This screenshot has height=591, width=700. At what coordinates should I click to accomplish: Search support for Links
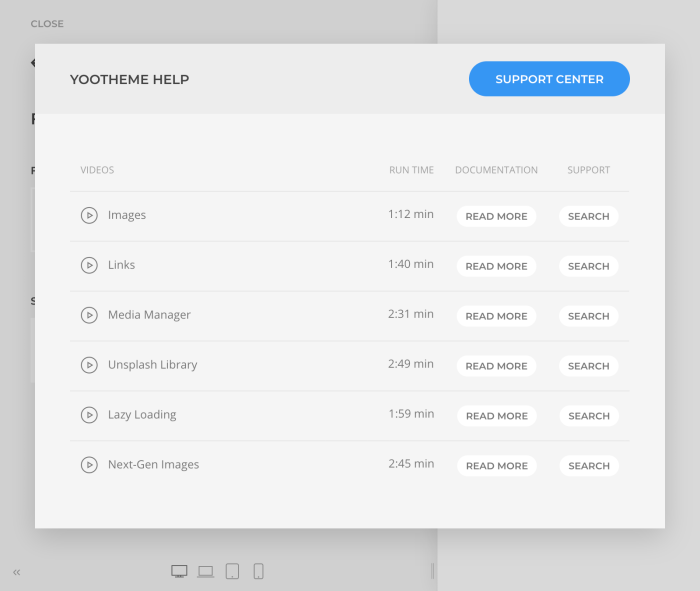click(x=588, y=266)
